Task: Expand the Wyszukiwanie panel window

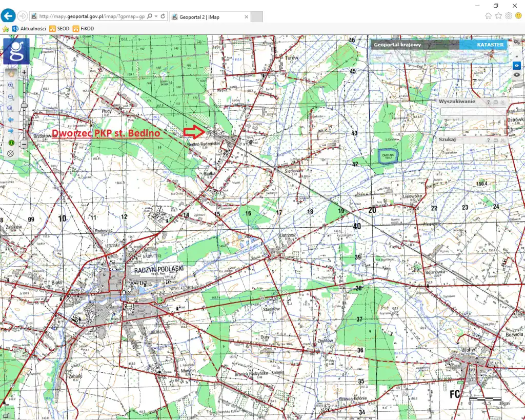Action: pyautogui.click(x=496, y=102)
